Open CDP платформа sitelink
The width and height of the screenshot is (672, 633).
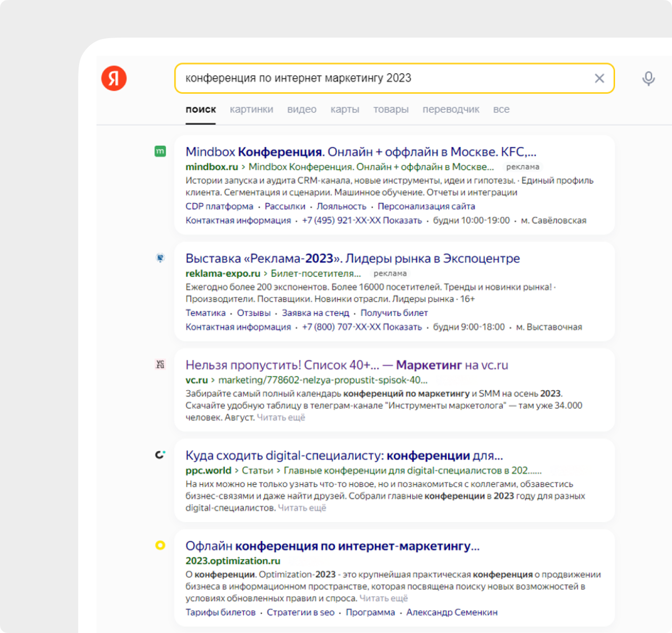[x=219, y=206]
